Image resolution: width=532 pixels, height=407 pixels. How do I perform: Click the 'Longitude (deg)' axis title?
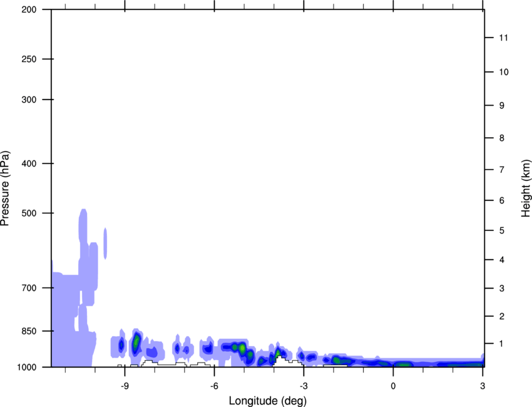[268, 401]
